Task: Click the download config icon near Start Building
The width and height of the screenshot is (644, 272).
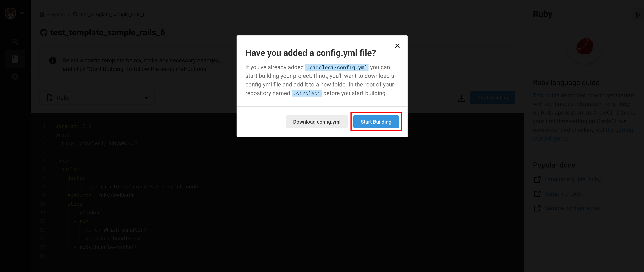Action: coord(461,98)
